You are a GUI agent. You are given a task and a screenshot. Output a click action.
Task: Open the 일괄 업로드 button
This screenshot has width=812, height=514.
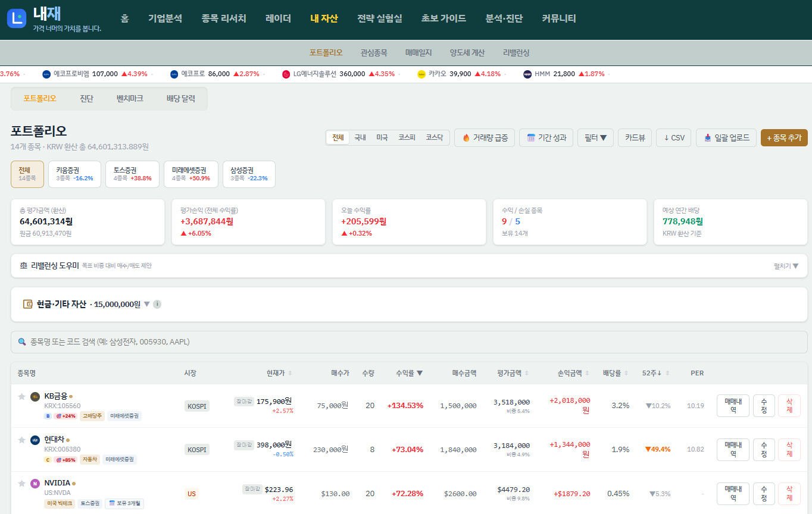click(726, 137)
